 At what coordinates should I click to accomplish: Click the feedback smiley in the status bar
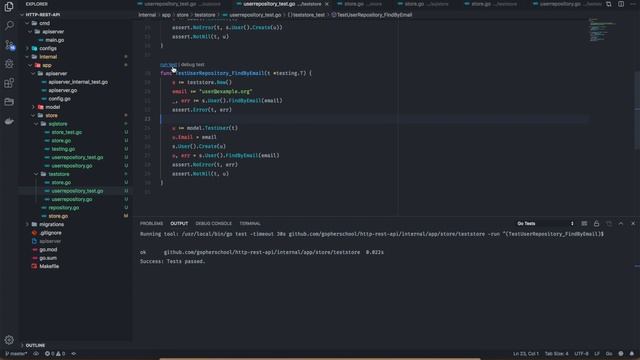pyautogui.click(x=621, y=353)
